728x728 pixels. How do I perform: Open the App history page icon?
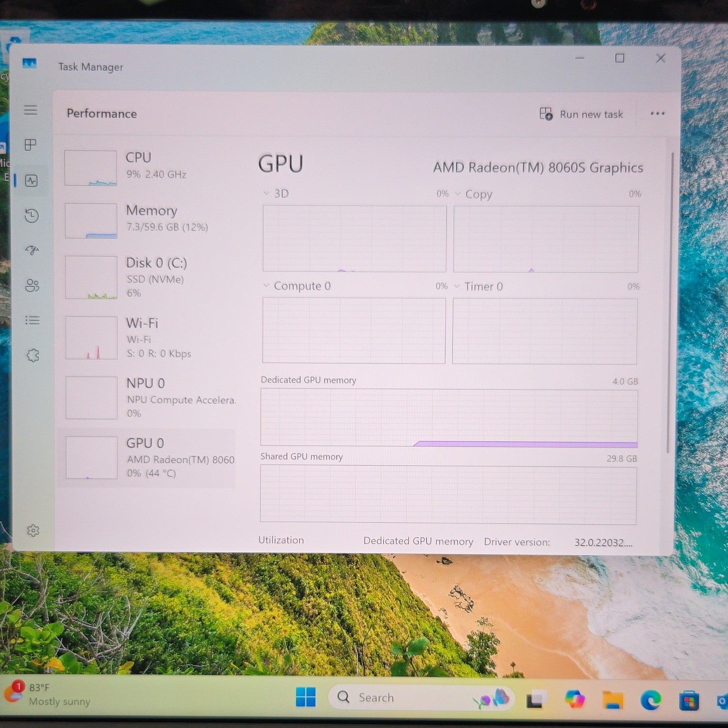[32, 215]
